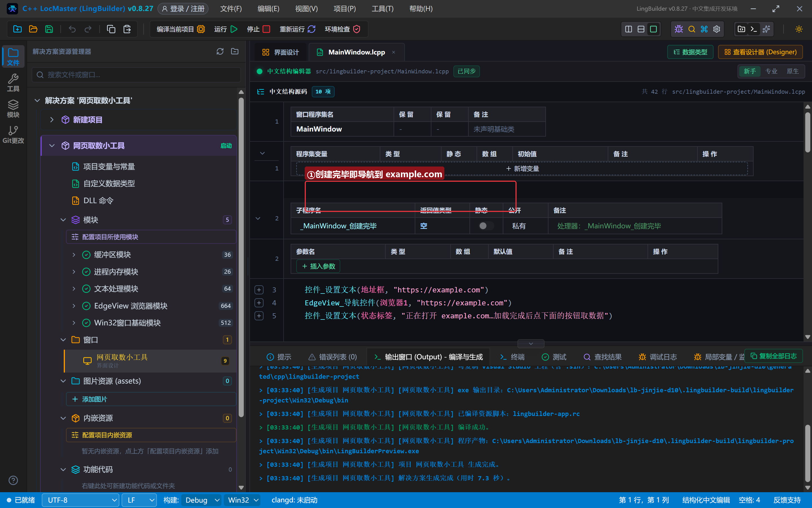
Task: Refresh the solution explorer
Action: click(220, 51)
